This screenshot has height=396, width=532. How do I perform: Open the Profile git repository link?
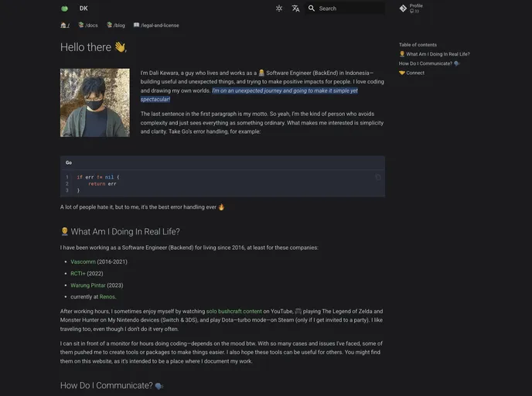pos(411,9)
